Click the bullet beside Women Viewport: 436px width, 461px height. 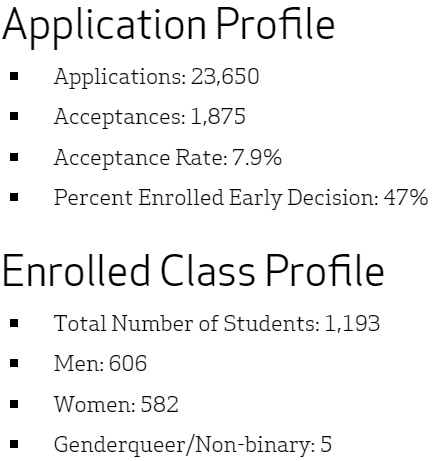click(x=14, y=404)
